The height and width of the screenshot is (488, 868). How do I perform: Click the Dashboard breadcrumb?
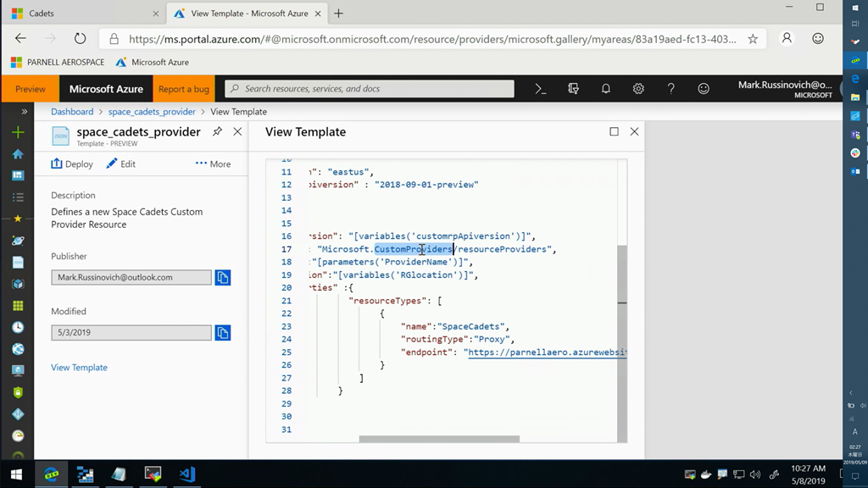[72, 112]
